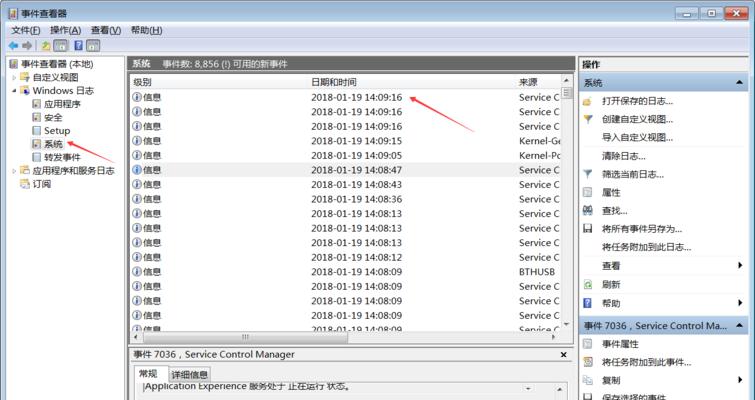Click 清除日志 action link
The width and height of the screenshot is (755, 400).
pyautogui.click(x=624, y=156)
